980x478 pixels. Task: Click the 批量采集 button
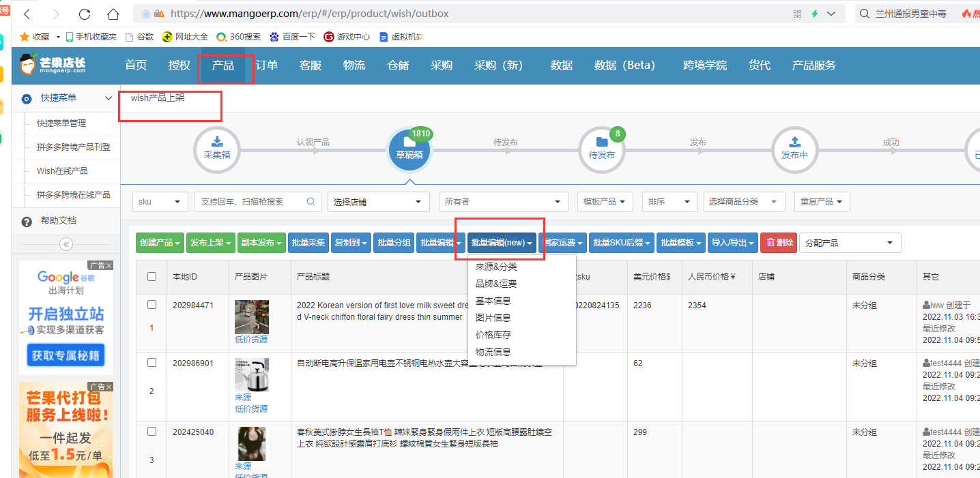[x=308, y=243]
